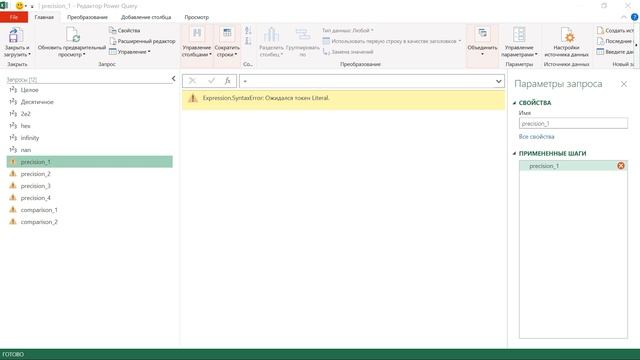Click the Manage Parameters icon
640x360 pixels.
click(x=519, y=35)
